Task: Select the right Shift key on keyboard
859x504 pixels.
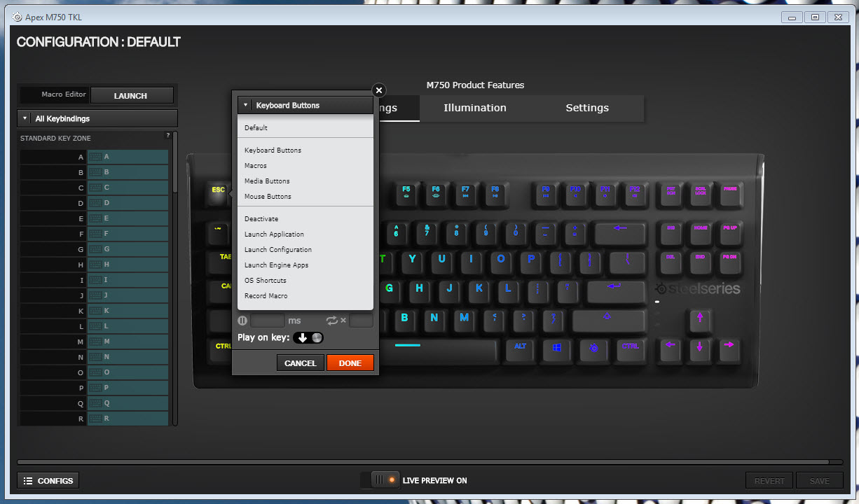Action: point(607,321)
